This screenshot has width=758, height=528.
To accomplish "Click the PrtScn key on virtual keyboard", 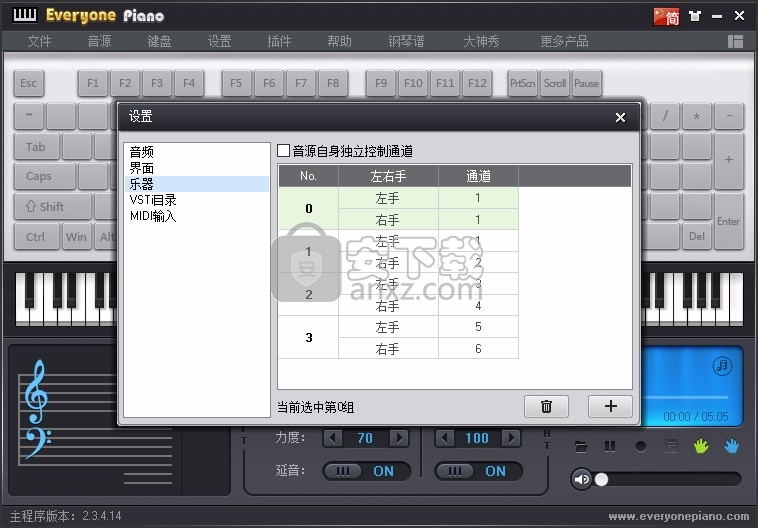I will (x=522, y=83).
